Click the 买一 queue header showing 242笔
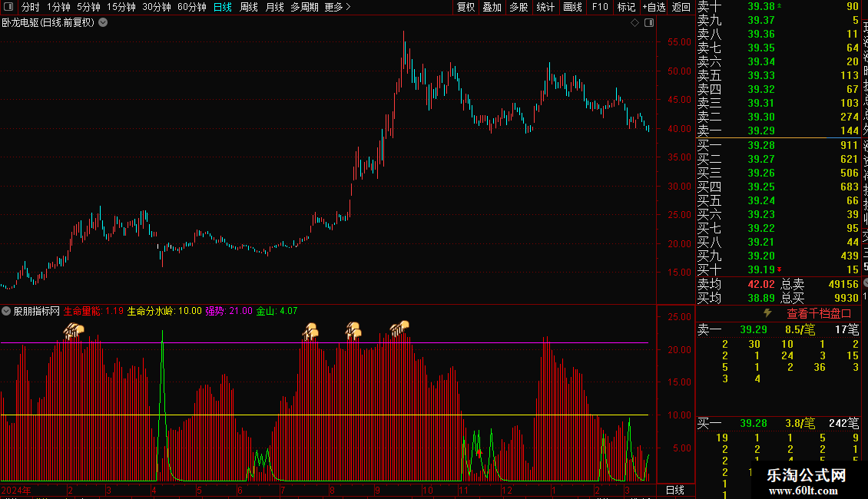 (x=778, y=423)
